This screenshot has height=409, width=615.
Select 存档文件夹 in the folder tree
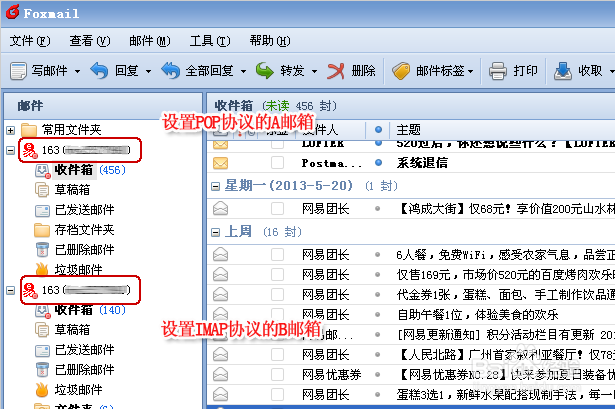pos(84,230)
